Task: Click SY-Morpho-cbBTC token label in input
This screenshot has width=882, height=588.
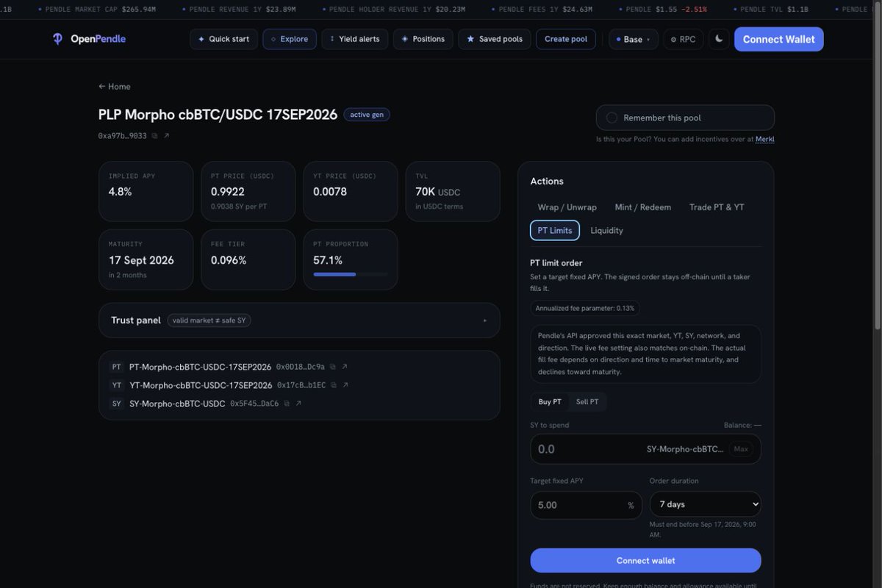Action: (x=684, y=449)
